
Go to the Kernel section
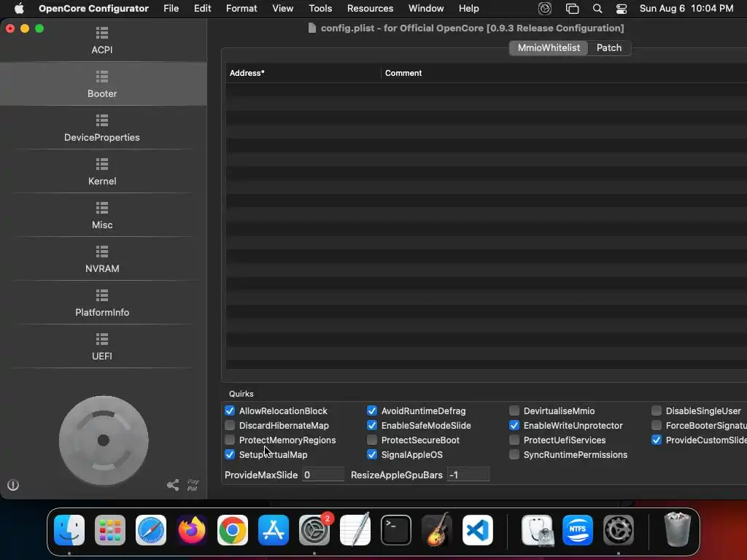click(102, 172)
